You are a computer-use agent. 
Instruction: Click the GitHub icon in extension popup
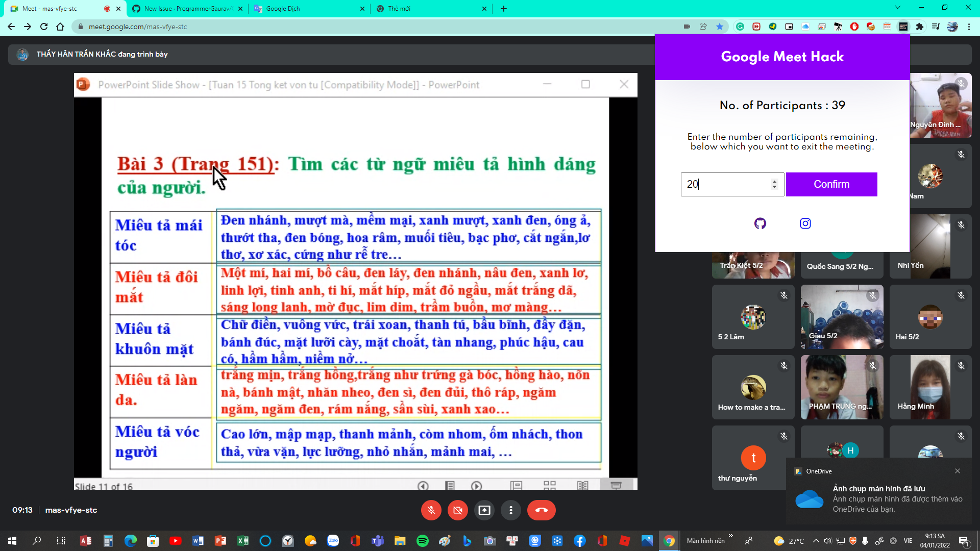tap(760, 223)
